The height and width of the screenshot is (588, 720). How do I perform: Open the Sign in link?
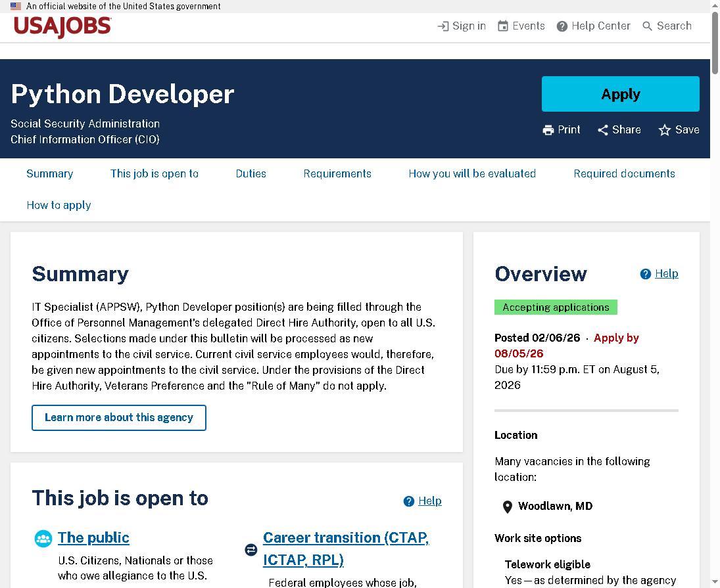[x=462, y=26]
